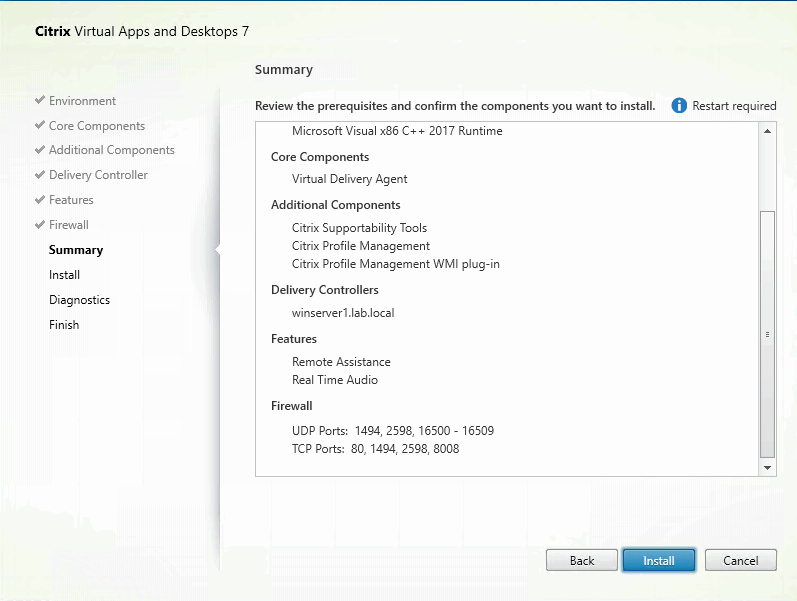Click the checkmark beside Additional Components step

[x=40, y=149]
